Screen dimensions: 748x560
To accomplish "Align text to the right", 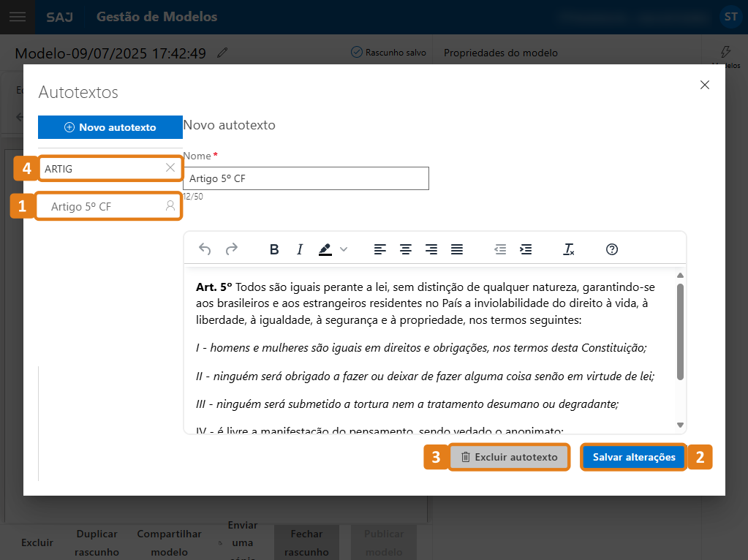I will 431,249.
